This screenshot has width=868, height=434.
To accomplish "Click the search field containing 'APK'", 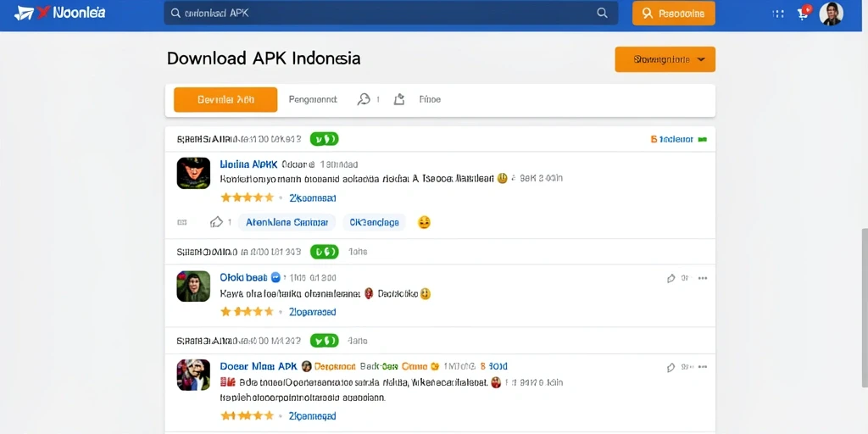I will [391, 14].
